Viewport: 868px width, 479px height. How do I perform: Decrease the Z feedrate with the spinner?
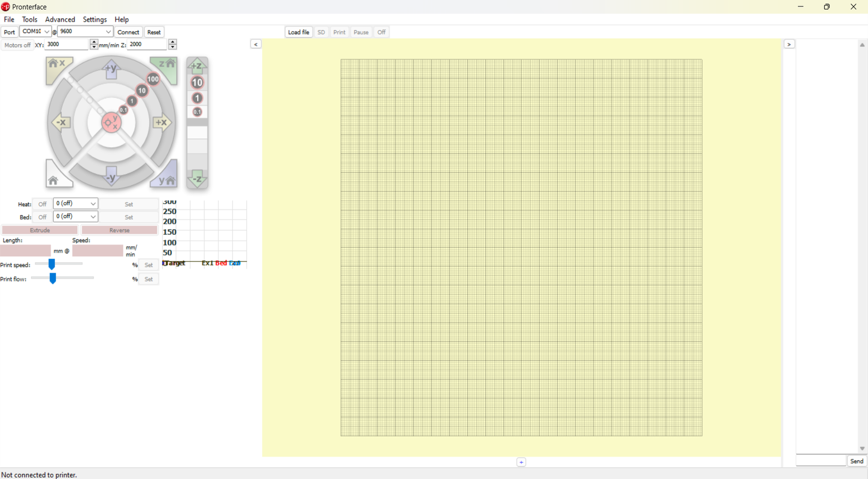(x=172, y=47)
